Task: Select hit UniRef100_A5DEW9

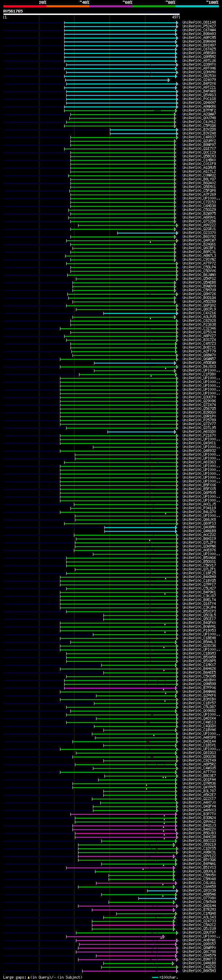Action: [199, 363]
